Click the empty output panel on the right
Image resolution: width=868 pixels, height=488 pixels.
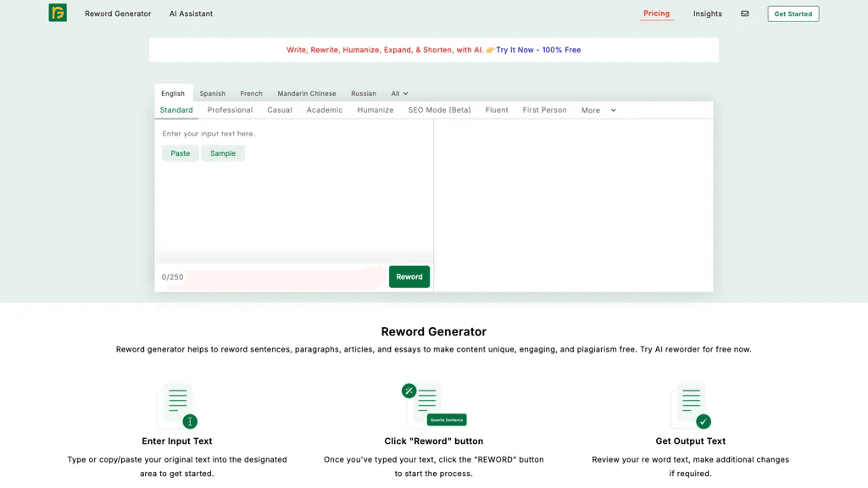574,205
